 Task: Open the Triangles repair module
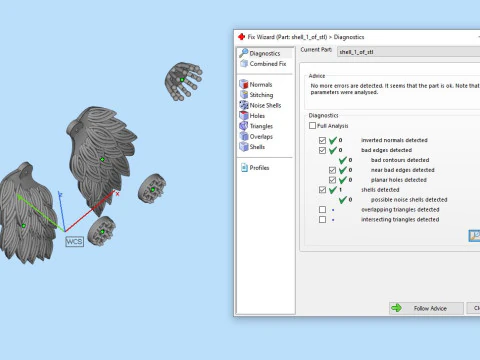(261, 126)
